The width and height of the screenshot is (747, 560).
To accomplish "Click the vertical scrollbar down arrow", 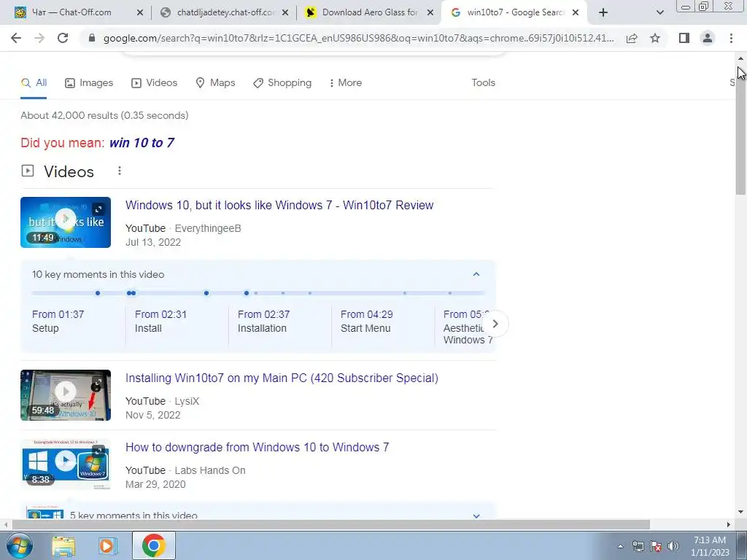I will pyautogui.click(x=740, y=513).
